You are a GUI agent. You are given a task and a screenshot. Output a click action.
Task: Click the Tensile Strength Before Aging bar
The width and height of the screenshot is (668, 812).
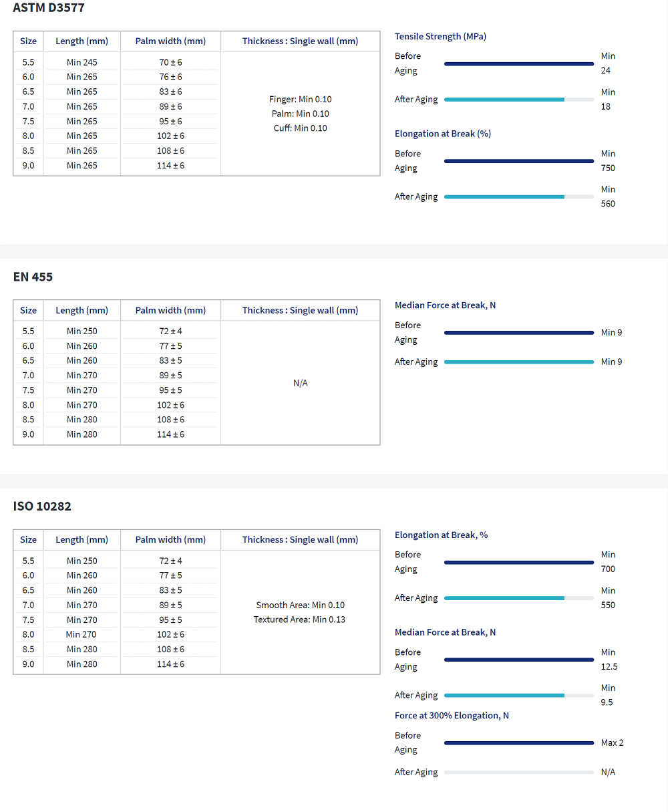(x=518, y=63)
